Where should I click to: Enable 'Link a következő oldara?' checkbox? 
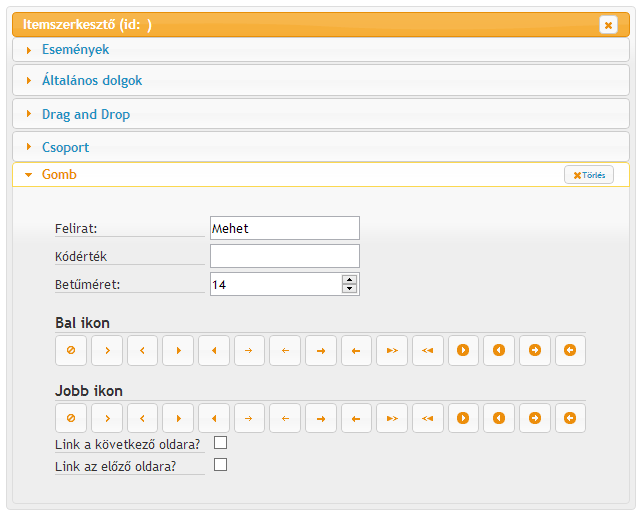point(220,443)
